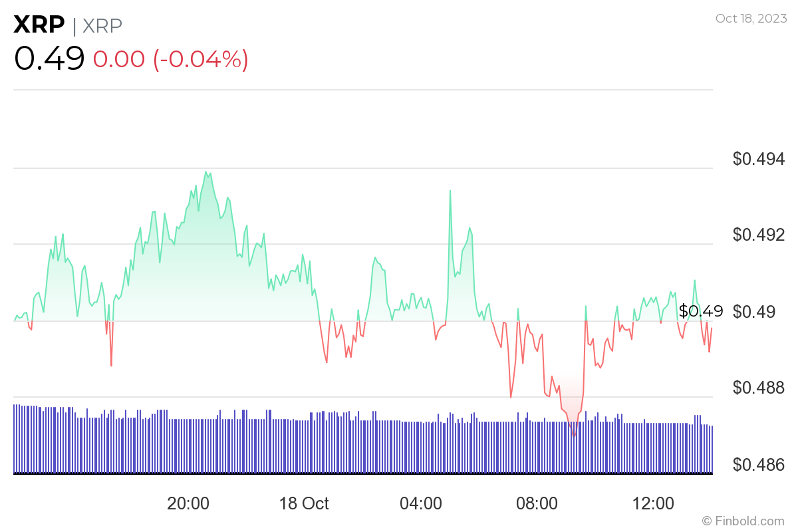Open the Finbold.com watermark link
This screenshot has width=798, height=532.
tap(749, 521)
